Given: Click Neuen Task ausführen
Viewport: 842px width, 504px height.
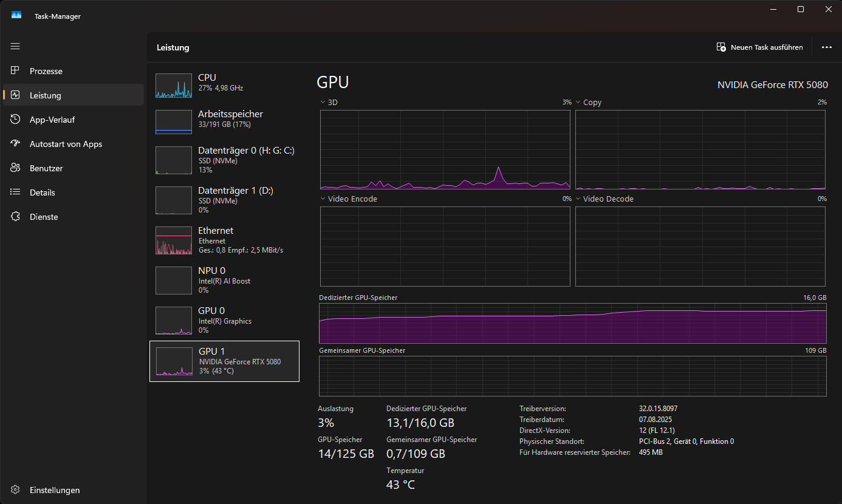Looking at the screenshot, I should (759, 47).
